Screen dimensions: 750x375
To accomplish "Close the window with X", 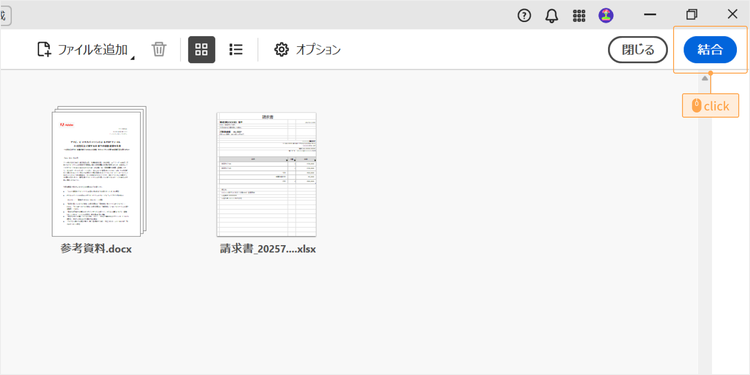I will (732, 14).
